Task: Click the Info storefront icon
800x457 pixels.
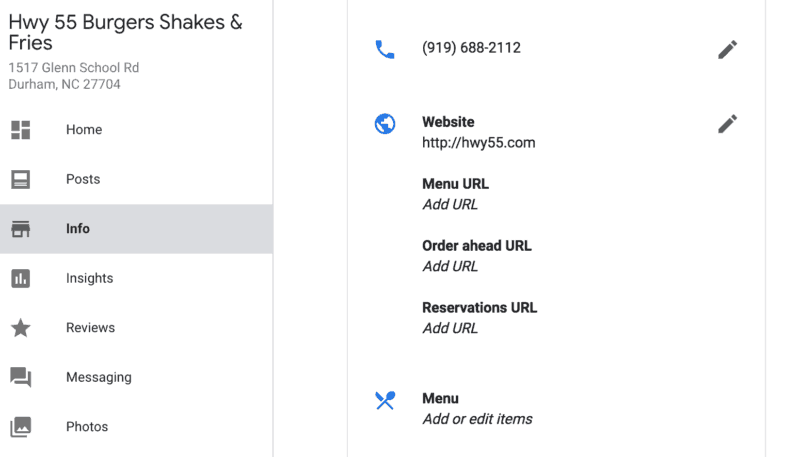Action: point(21,229)
